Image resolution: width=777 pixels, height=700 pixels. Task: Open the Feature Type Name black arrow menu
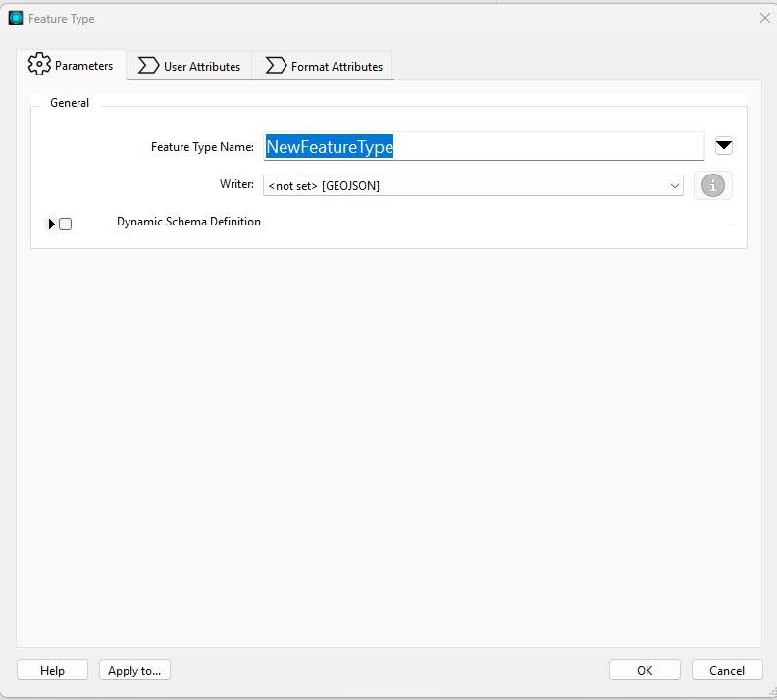[x=723, y=146]
